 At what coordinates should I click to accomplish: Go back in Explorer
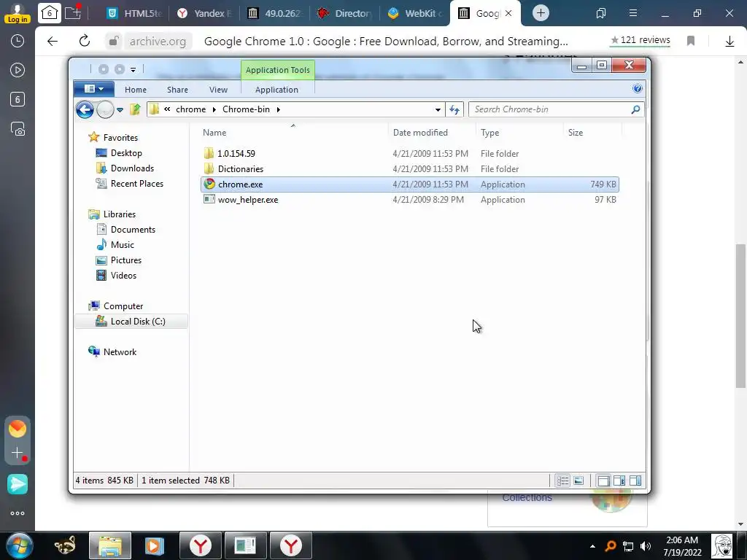(x=85, y=109)
